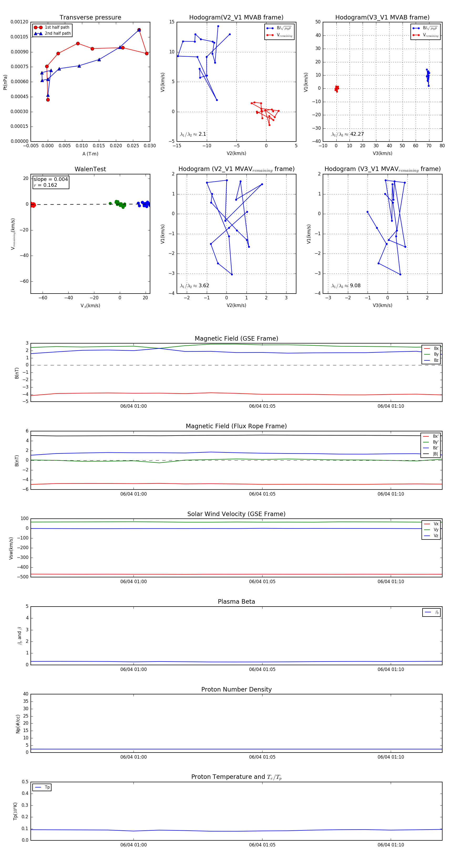Click the "Magnetic Field (Flux Rope Frame)" title
The image size is (473, 868).
pyautogui.click(x=236, y=426)
